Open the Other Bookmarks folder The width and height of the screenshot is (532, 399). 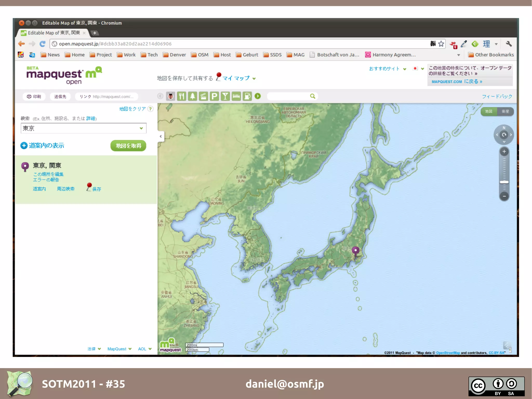pyautogui.click(x=491, y=55)
